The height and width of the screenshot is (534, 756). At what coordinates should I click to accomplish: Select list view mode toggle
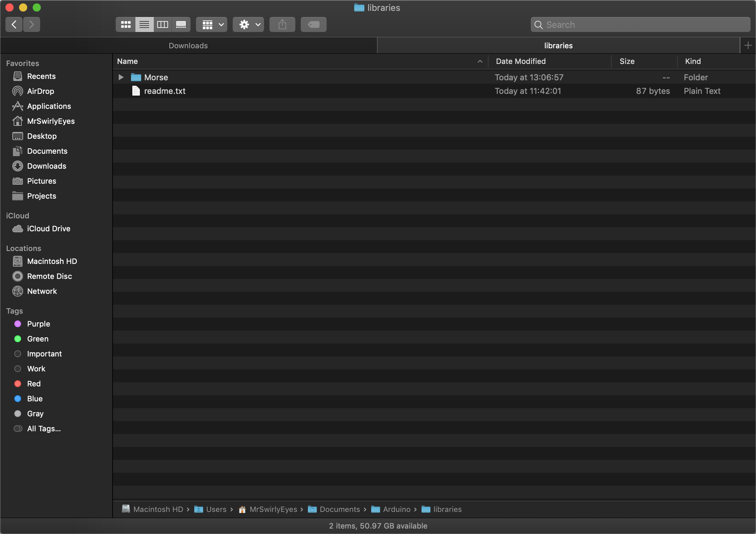tap(144, 24)
